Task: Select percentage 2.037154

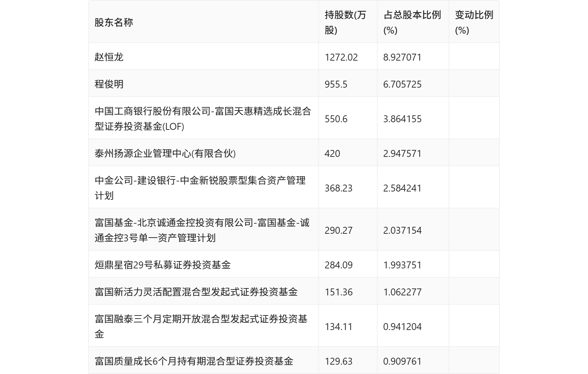Action: pyautogui.click(x=402, y=230)
